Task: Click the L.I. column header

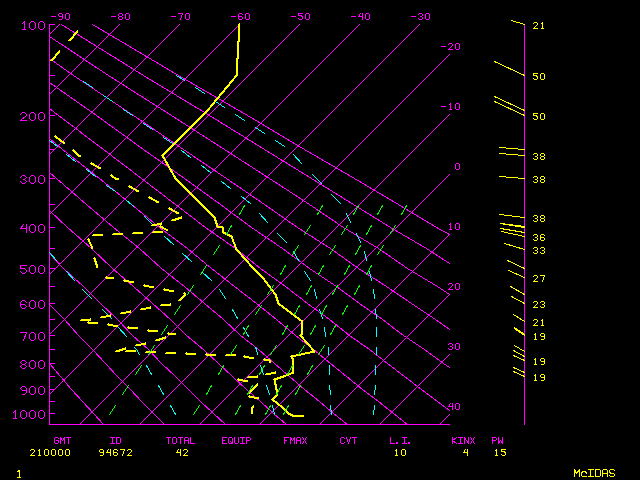Action: [x=401, y=440]
